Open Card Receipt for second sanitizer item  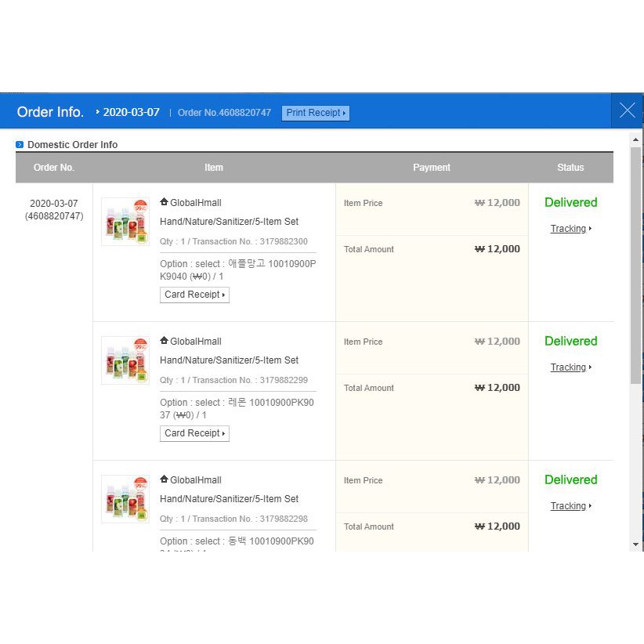point(194,433)
